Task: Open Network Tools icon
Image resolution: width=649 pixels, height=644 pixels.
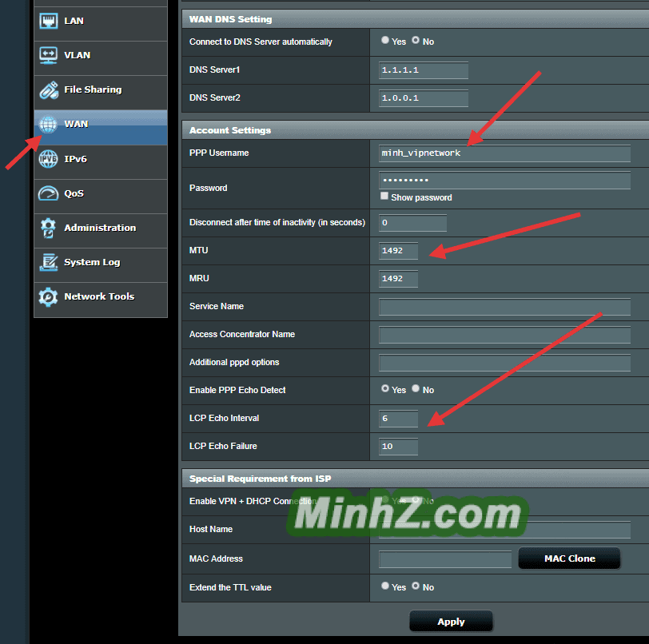Action: click(49, 296)
